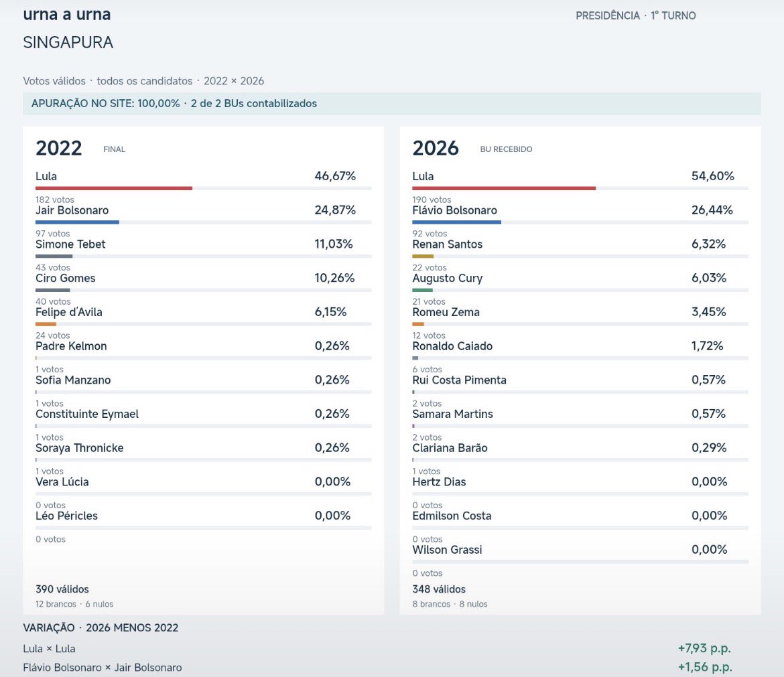Select the Flávio Bolsonaro candidate name

click(455, 210)
